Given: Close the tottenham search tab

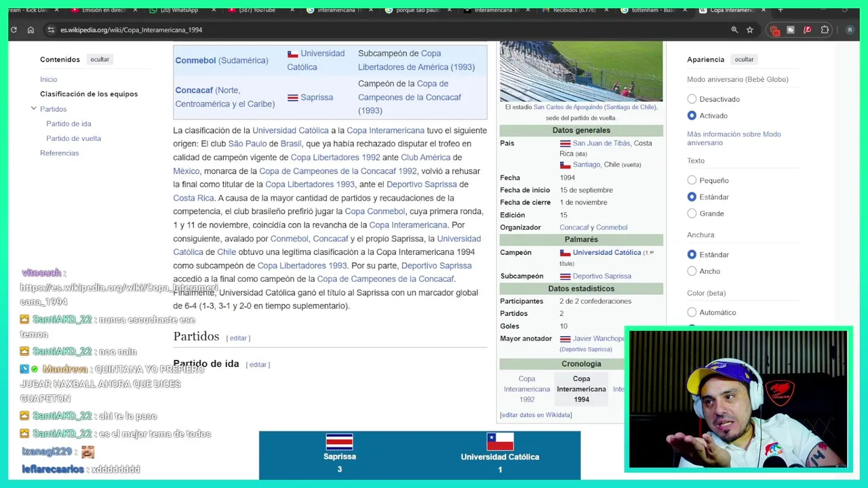Looking at the screenshot, I should 685,10.
